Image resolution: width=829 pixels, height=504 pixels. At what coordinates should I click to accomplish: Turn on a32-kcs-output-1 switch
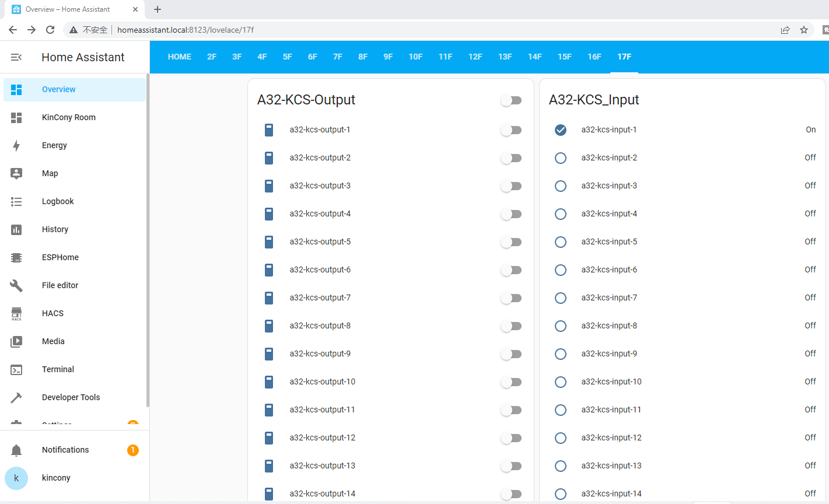(511, 130)
